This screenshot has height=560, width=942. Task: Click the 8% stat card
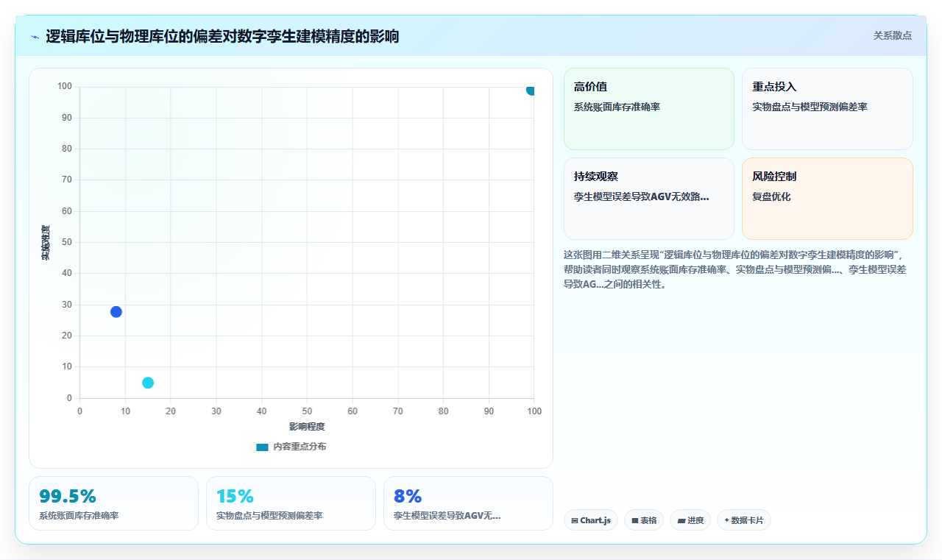click(x=468, y=503)
